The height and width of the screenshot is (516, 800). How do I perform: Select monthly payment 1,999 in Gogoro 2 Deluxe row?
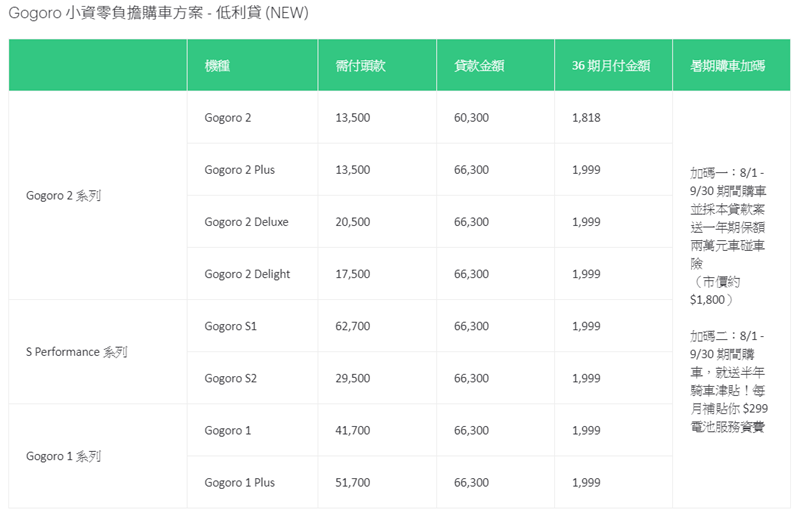(586, 222)
